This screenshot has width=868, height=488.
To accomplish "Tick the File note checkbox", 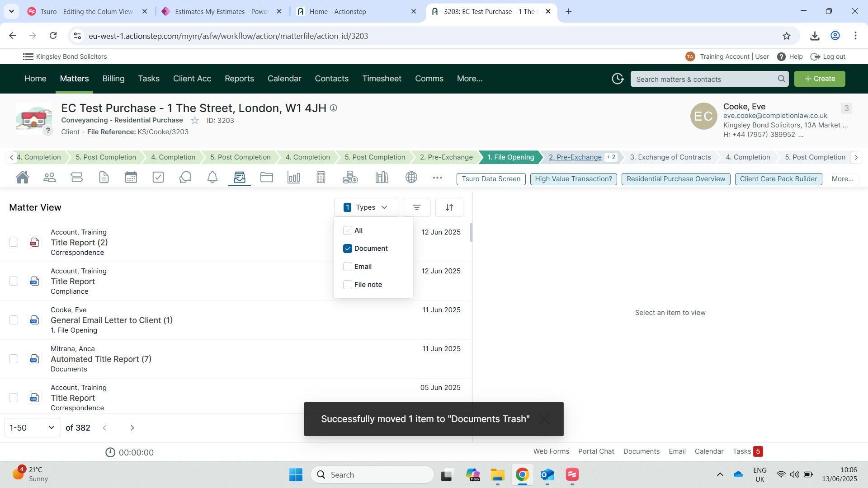I will [x=348, y=285].
